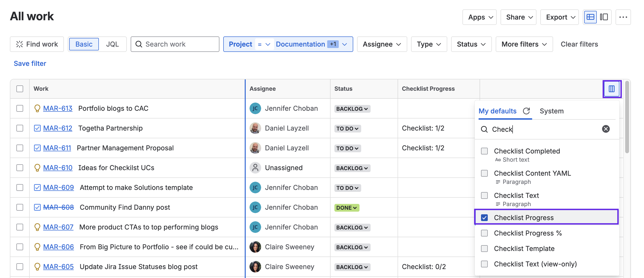Switch to split detail view icon
This screenshot has height=278, width=644.
click(604, 17)
